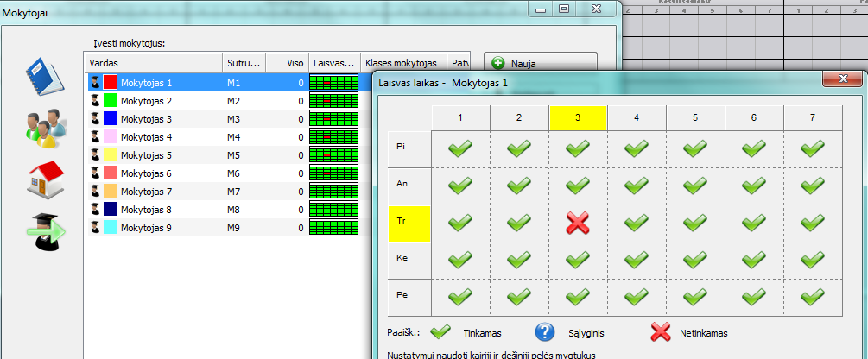Screen dimensions: 868x359
Task: Toggle the red X cell at Tr period 3
Action: coord(578,223)
